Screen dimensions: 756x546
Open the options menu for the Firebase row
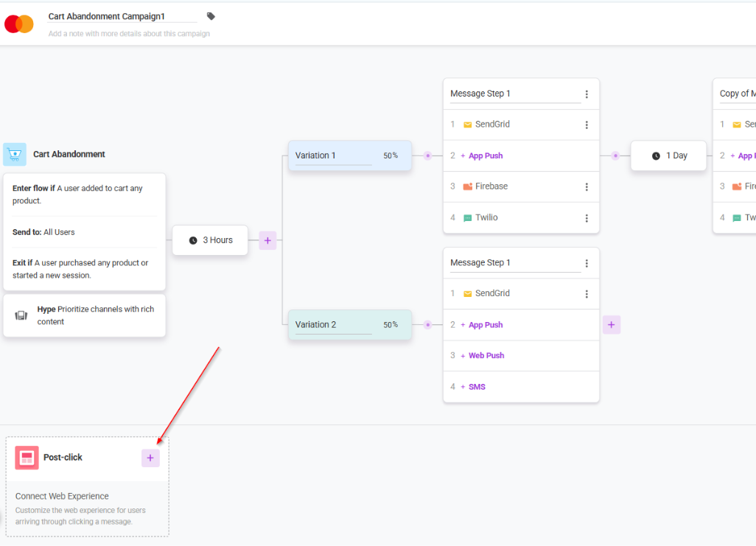coord(587,186)
